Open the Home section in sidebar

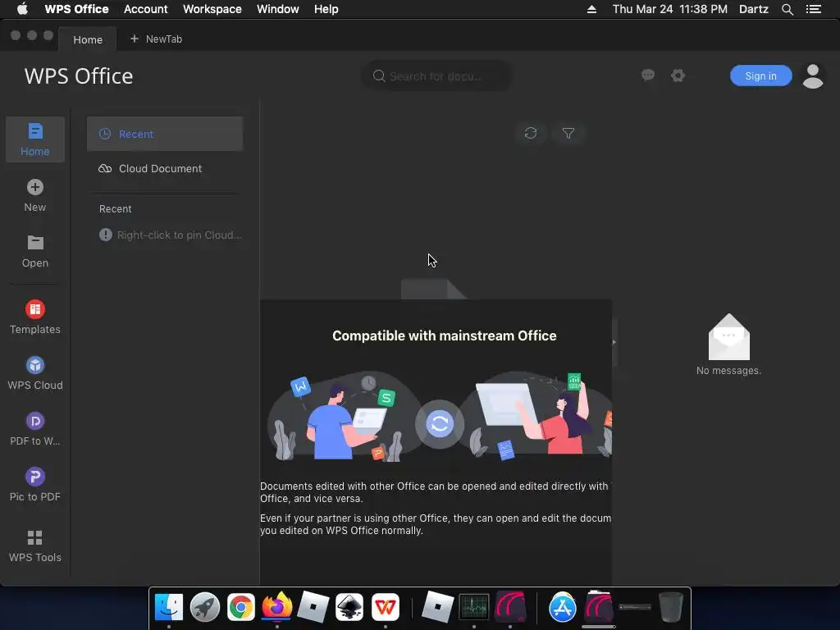tap(35, 139)
